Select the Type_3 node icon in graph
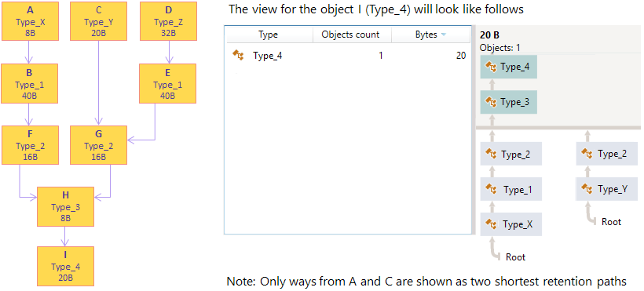 (x=491, y=101)
